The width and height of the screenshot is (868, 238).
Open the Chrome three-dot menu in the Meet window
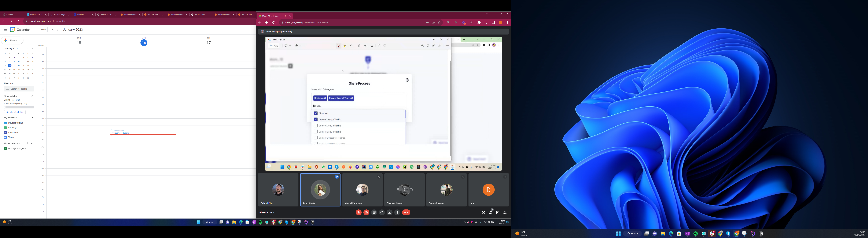(507, 23)
